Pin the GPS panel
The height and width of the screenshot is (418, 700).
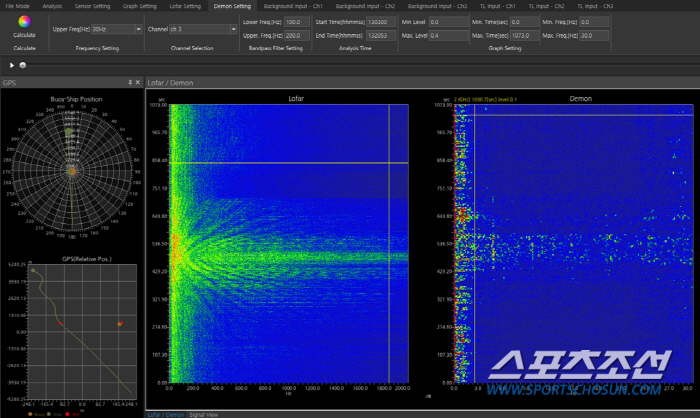(130, 83)
